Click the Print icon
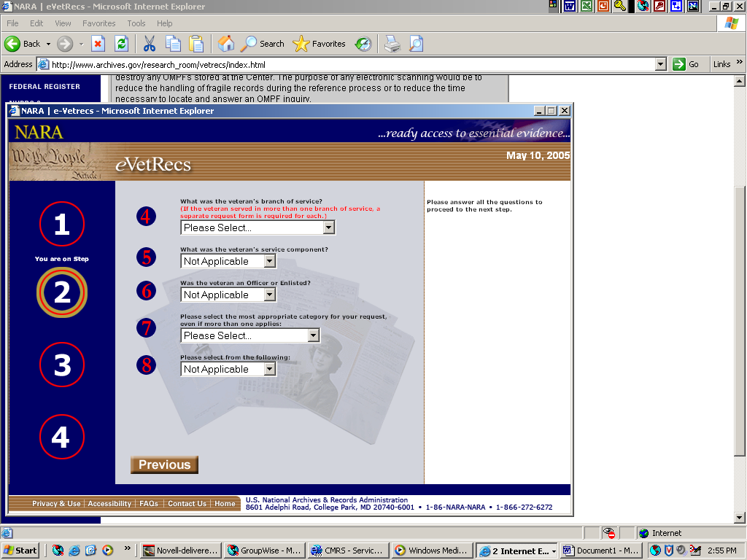Image resolution: width=747 pixels, height=560 pixels. [x=392, y=44]
